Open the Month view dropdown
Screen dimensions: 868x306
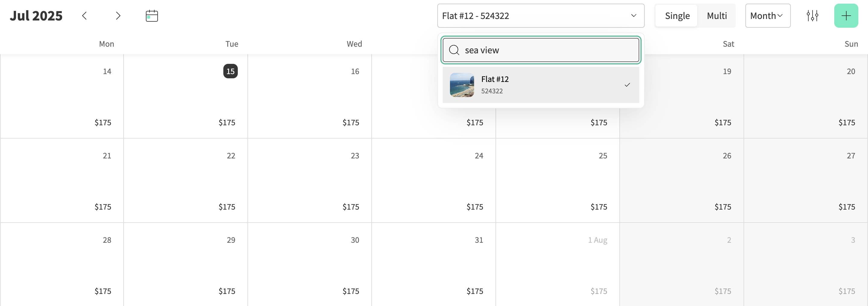coord(768,15)
